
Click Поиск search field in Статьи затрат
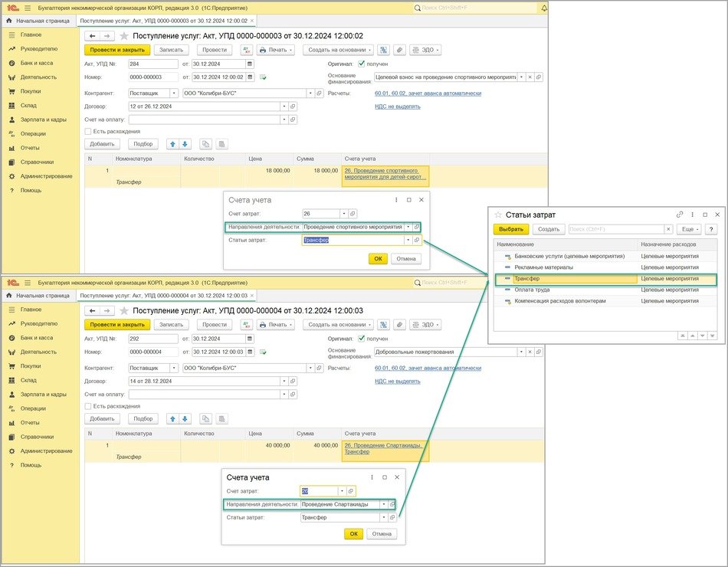(x=618, y=229)
